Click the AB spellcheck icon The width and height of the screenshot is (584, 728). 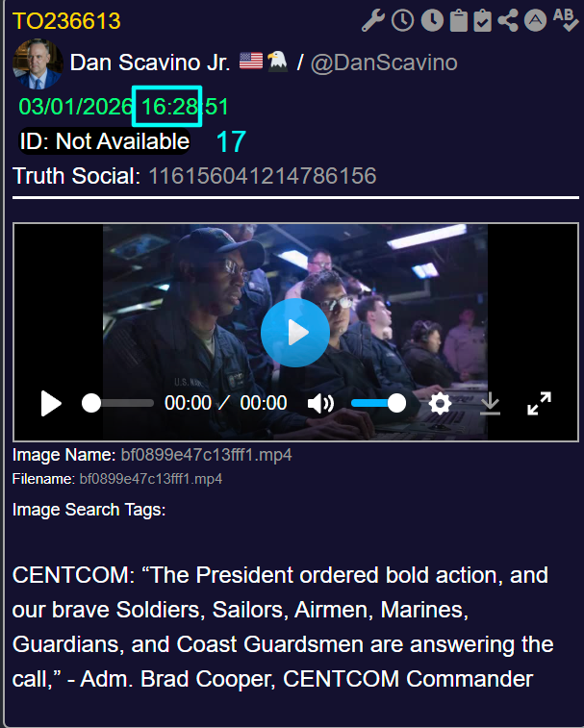[x=566, y=20]
